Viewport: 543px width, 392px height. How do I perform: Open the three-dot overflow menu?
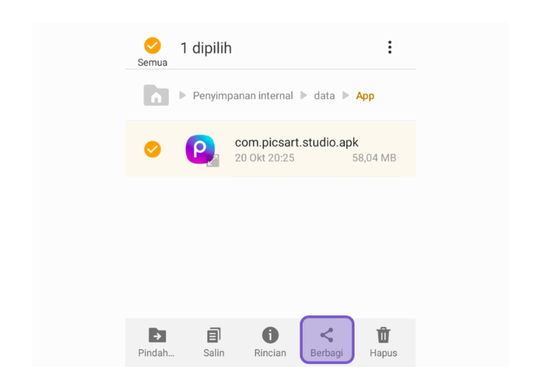coord(390,48)
